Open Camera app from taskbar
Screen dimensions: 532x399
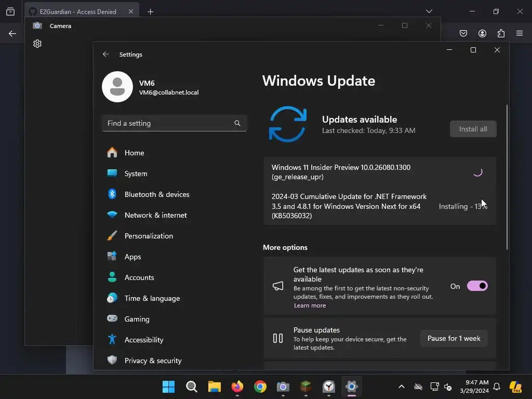click(x=283, y=387)
